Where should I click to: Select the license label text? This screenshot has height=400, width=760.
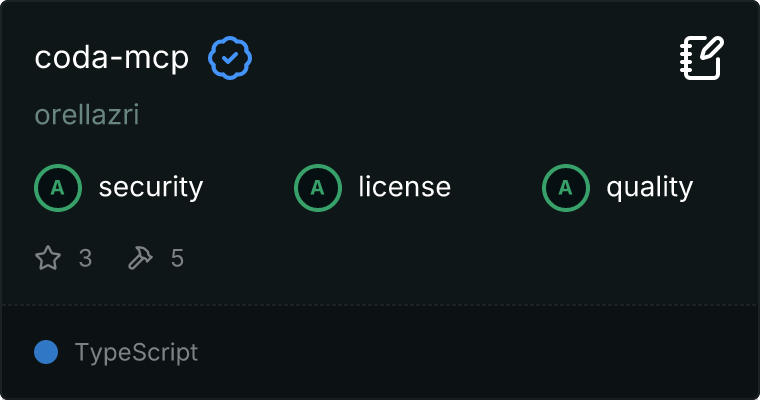click(x=405, y=187)
